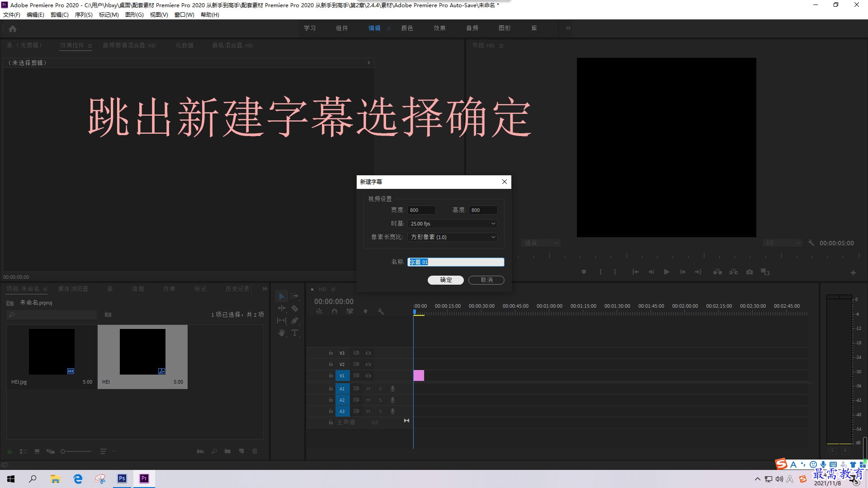Toggle V2 track output eye
This screenshot has height=488, width=868.
(x=368, y=364)
